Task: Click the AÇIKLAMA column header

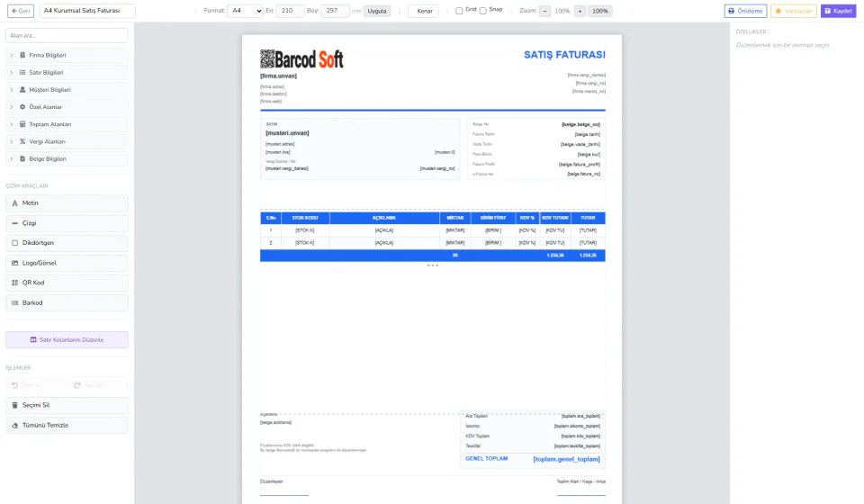Action: pos(384,218)
